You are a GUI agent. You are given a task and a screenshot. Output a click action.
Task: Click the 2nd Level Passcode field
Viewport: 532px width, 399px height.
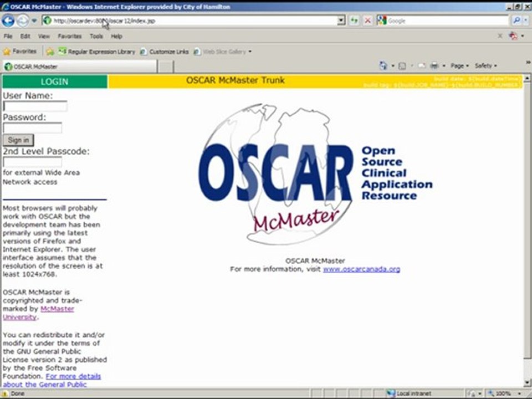[32, 162]
